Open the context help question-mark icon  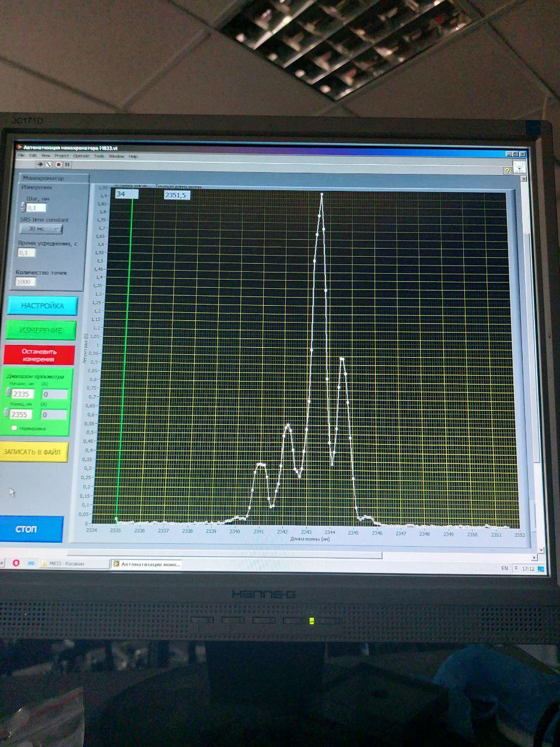(508, 170)
